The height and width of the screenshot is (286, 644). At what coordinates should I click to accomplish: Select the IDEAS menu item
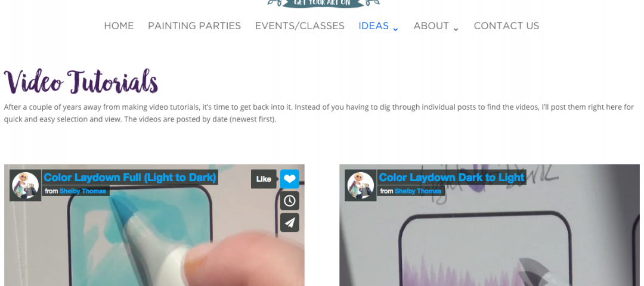click(x=373, y=26)
